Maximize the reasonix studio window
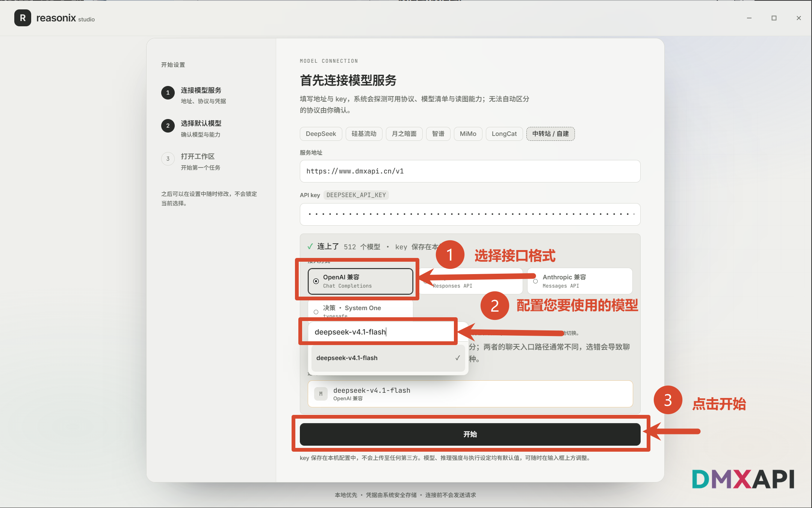The image size is (812, 508). (x=774, y=18)
